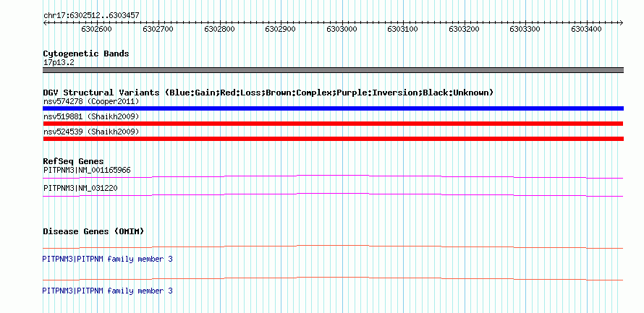Click ruler tick label 6303400
Viewport: 644px width, 313px height.
[x=586, y=29]
